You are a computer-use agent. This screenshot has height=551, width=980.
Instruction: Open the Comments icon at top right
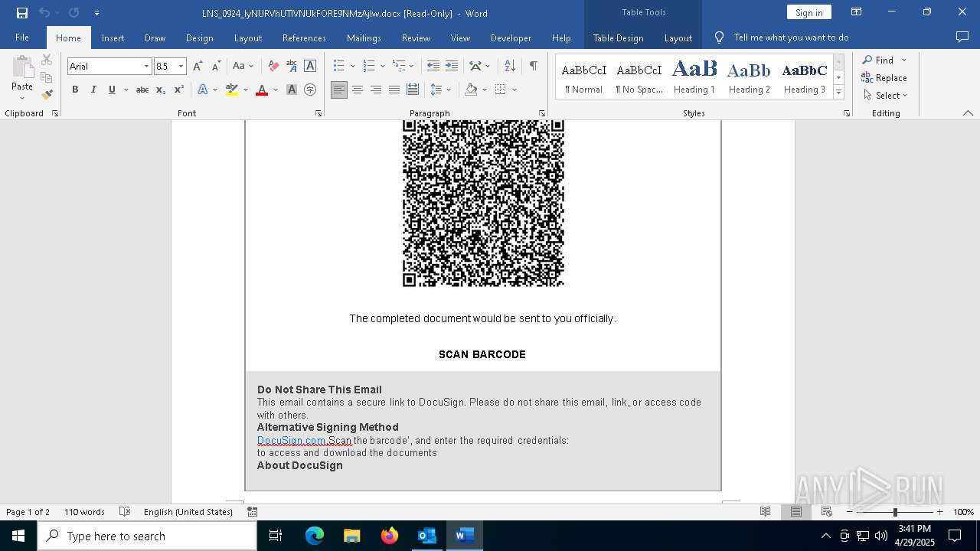pos(962,37)
